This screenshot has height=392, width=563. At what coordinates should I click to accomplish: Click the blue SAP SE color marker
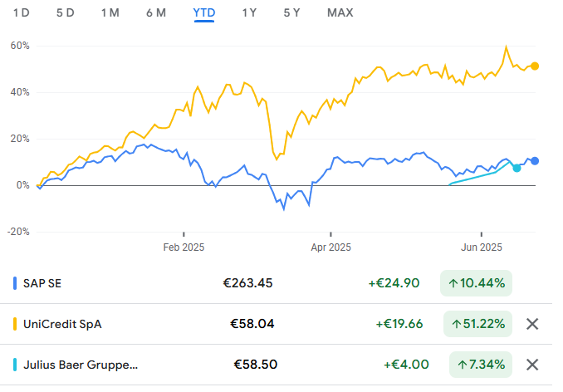pos(15,283)
